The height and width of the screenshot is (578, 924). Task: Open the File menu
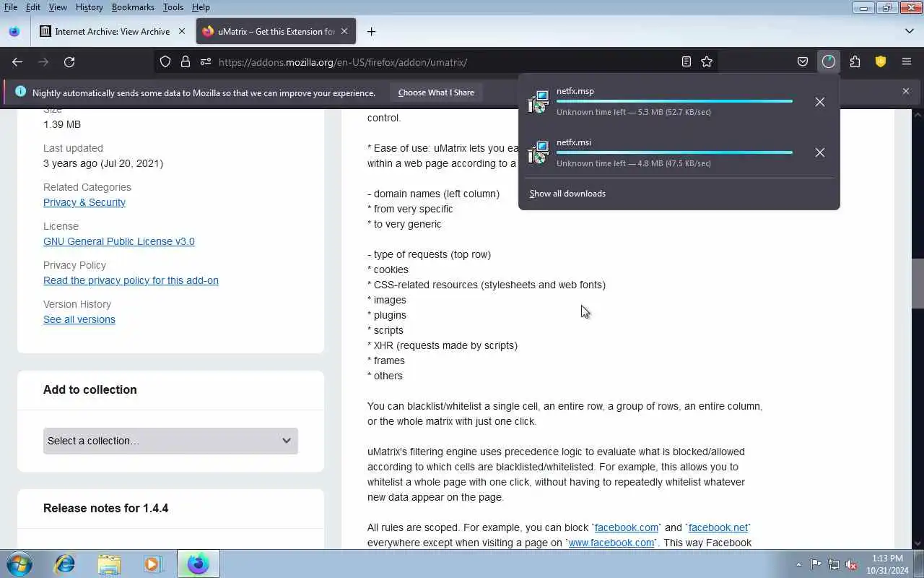(x=11, y=7)
